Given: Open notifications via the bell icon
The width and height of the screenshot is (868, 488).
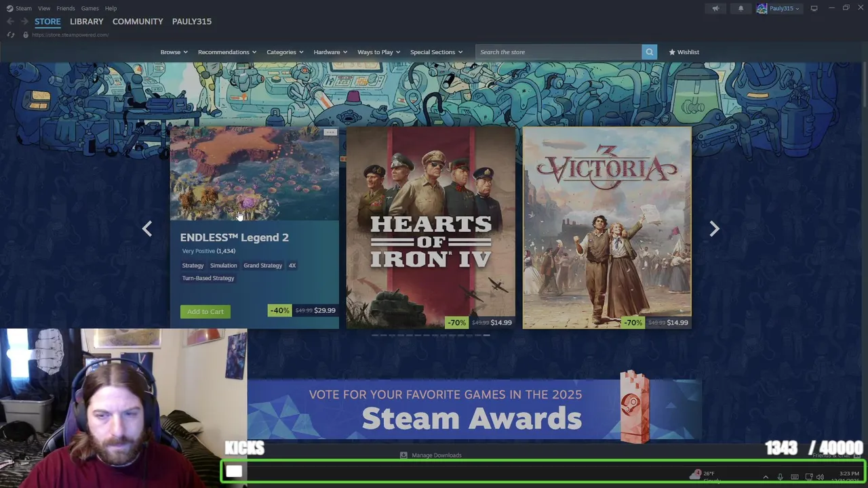Looking at the screenshot, I should coord(741,8).
